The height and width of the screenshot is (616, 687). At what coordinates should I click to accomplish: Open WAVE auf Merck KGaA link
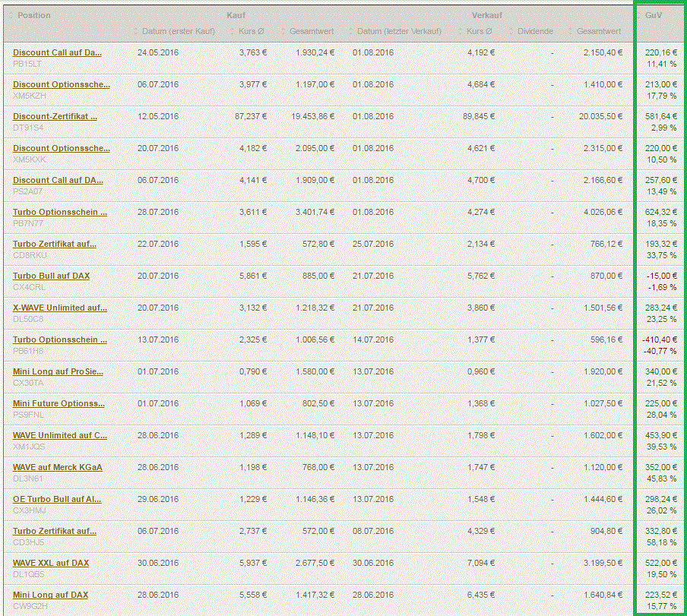58,468
